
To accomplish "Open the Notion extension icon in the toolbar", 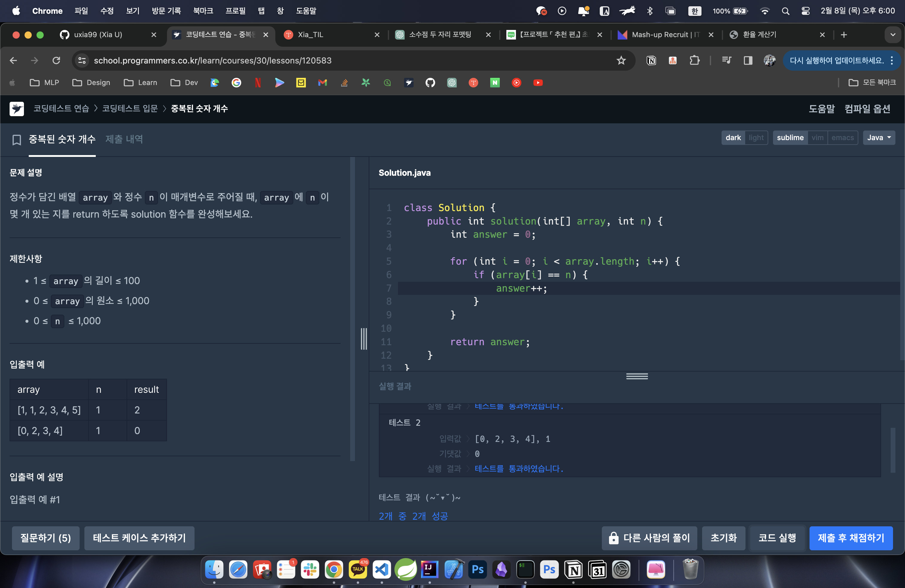I will click(x=651, y=60).
